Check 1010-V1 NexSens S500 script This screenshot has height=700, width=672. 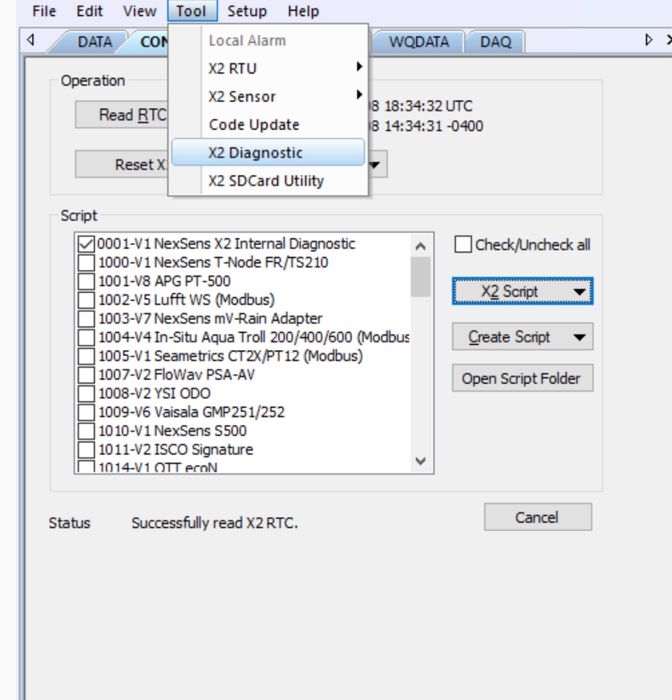click(x=86, y=431)
